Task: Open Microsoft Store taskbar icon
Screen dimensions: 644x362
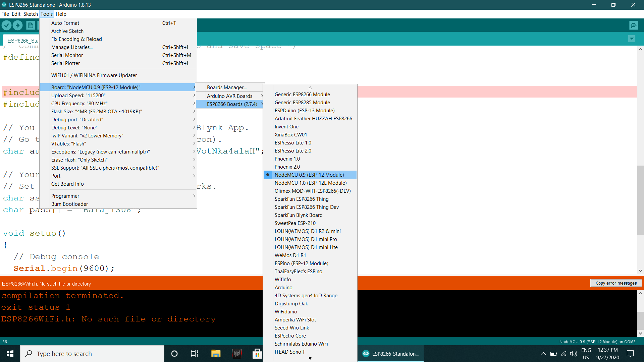Action: [x=257, y=354]
